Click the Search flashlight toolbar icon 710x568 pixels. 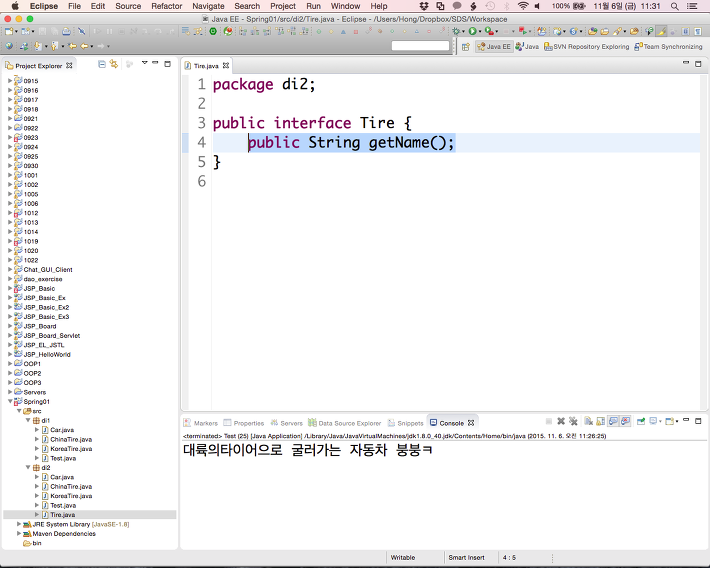point(618,31)
